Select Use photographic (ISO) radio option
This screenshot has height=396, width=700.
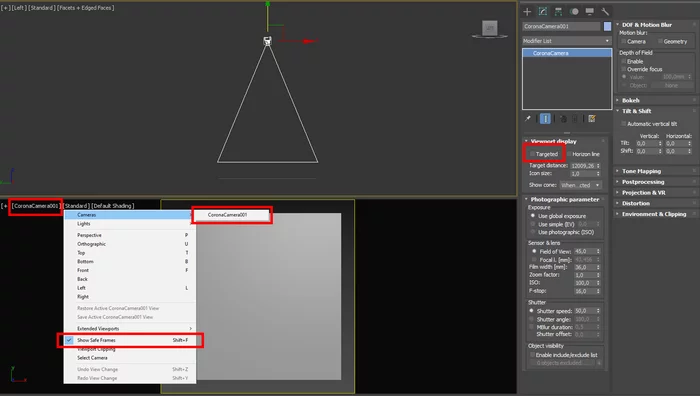pyautogui.click(x=533, y=232)
